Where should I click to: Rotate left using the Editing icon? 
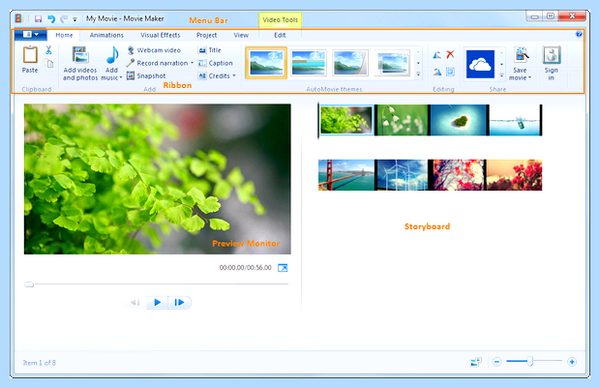pos(437,55)
